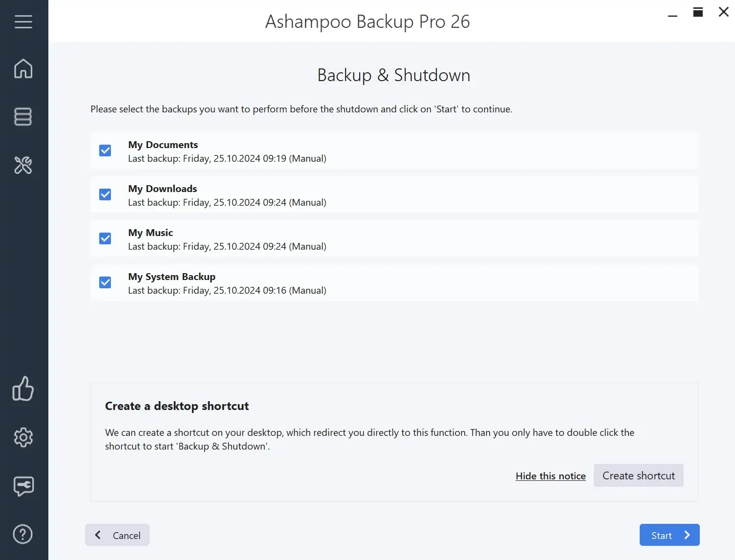Click the Ashampoo Backup Pro 26 title
Viewport: 735px width, 560px height.
pyautogui.click(x=367, y=22)
